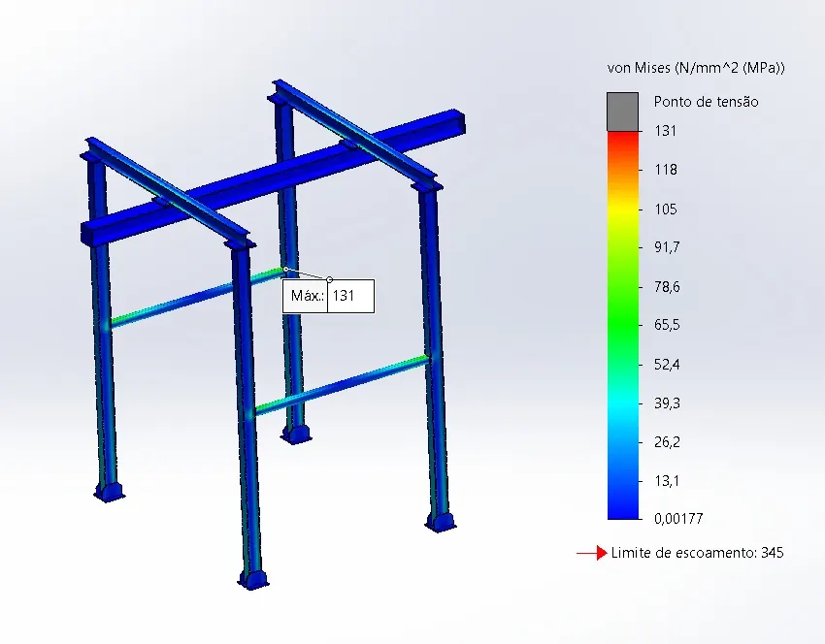Viewport: 825px width, 644px height.
Task: Select the von Mises (N/mm^2 (MPa)) legend title
Action: pyautogui.click(x=696, y=68)
